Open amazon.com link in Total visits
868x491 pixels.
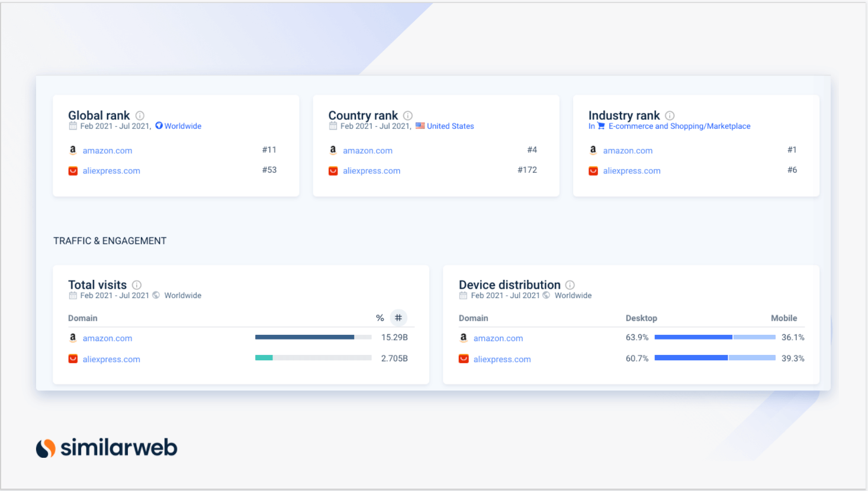107,338
